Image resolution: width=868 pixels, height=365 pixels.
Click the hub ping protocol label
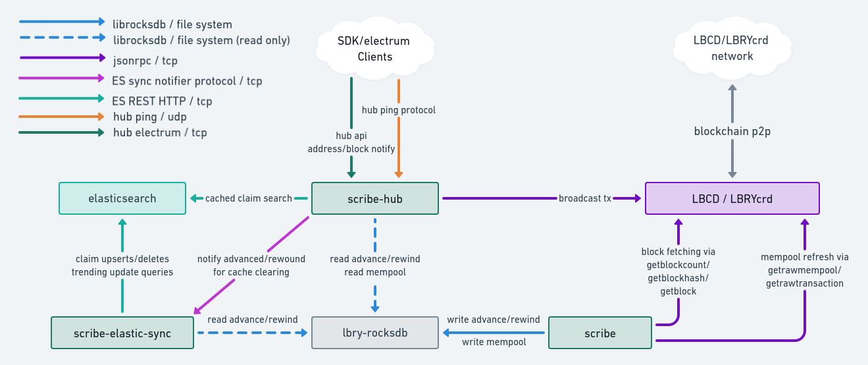(399, 110)
